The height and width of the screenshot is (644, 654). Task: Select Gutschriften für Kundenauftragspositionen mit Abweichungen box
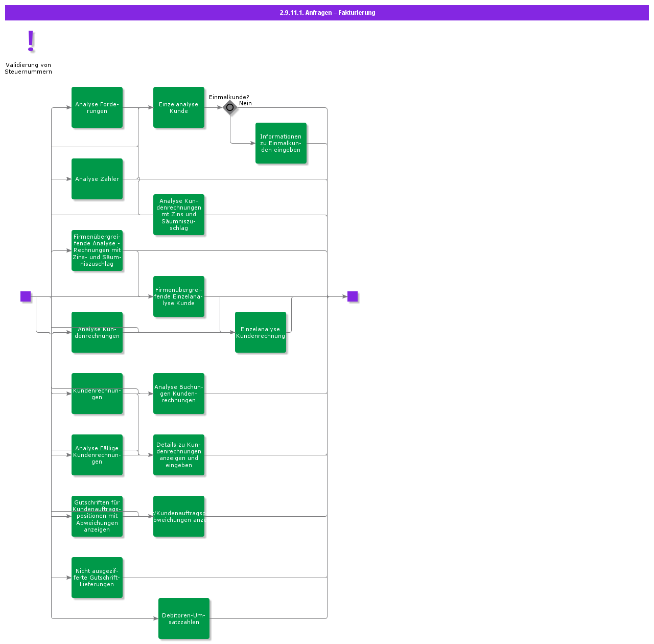click(97, 516)
